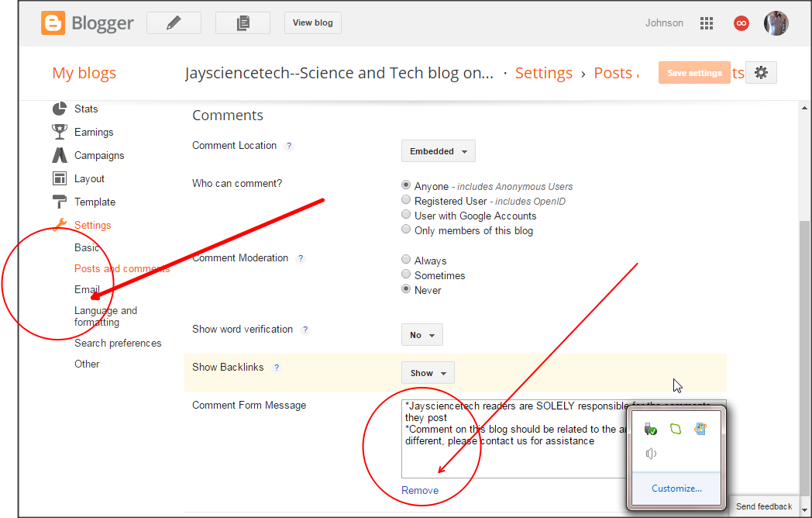
Task: Open the Google+ red infinity icon
Action: click(741, 22)
